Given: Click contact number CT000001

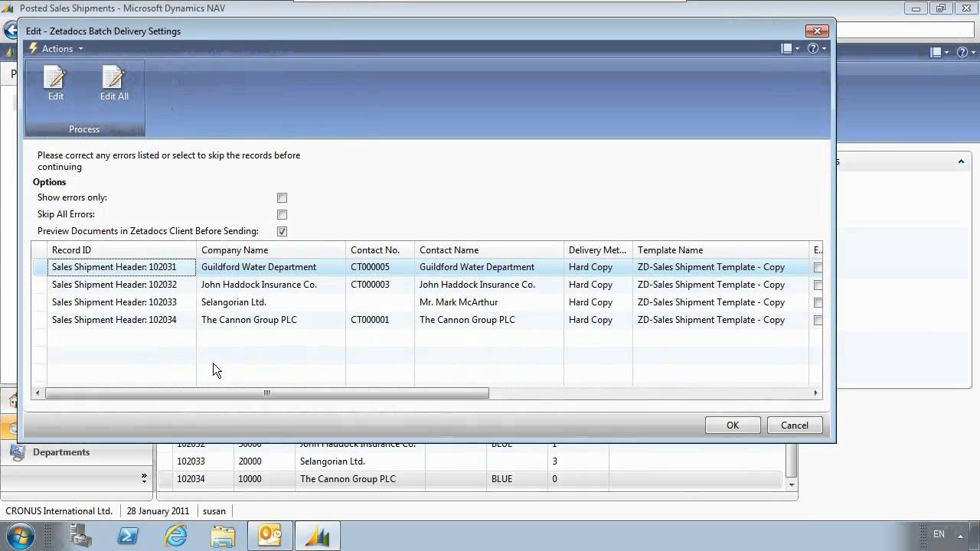Looking at the screenshot, I should tap(380, 320).
